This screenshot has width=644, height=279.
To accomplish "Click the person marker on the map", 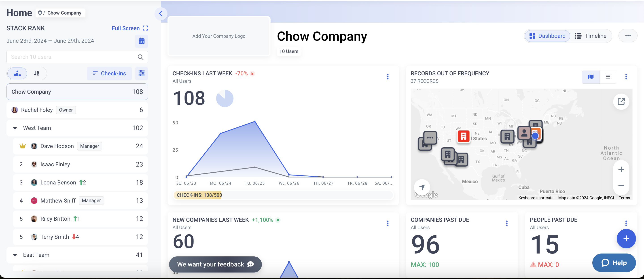I will coord(524,133).
